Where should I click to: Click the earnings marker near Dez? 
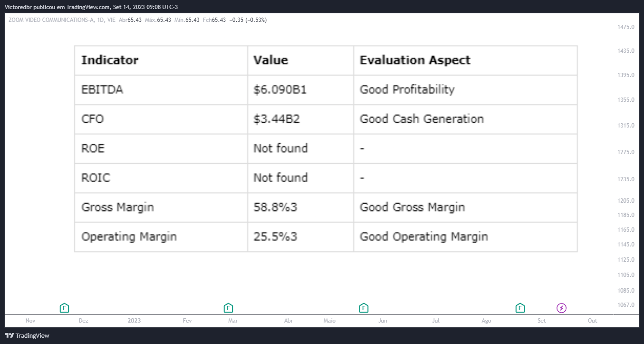point(65,308)
